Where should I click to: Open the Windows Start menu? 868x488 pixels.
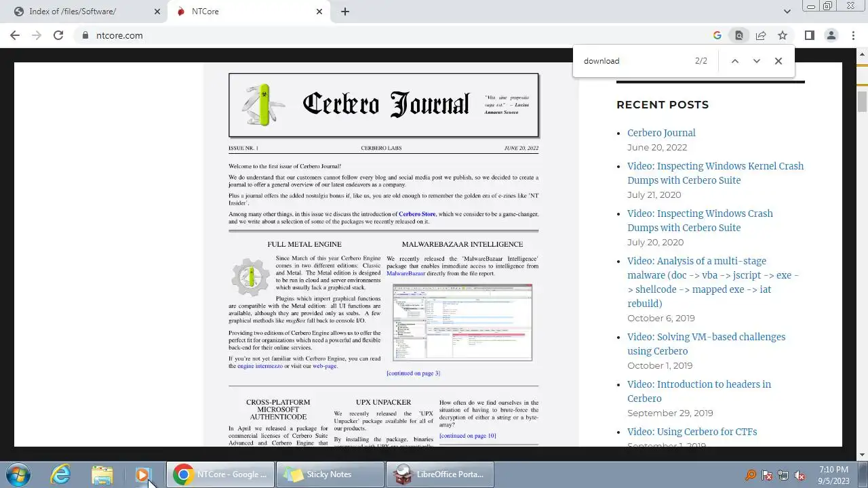point(18,474)
